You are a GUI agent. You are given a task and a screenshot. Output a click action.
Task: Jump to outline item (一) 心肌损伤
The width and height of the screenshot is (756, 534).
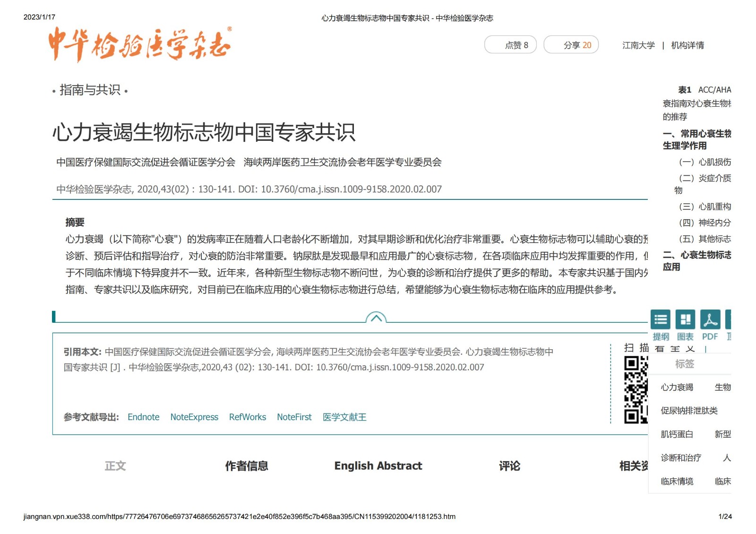(x=704, y=162)
